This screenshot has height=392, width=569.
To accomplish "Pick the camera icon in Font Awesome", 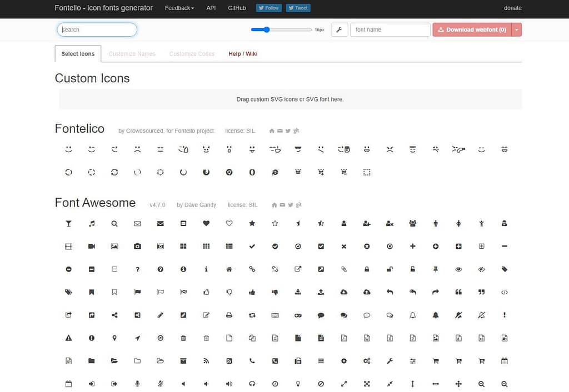I will click(137, 247).
